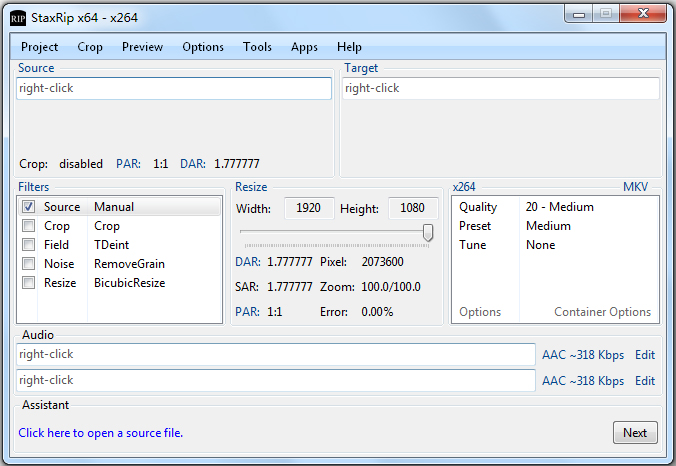
Task: Click the Next button
Action: pyautogui.click(x=635, y=433)
